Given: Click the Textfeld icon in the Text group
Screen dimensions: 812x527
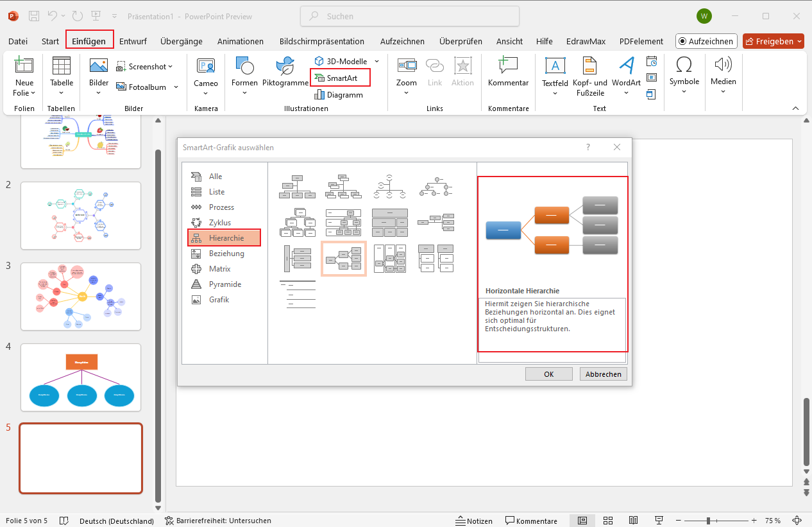Looking at the screenshot, I should (x=555, y=66).
